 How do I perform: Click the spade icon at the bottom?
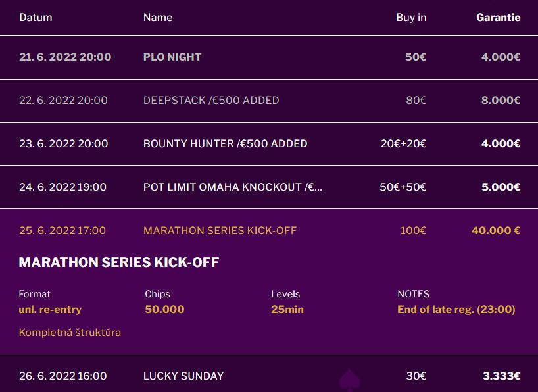348,381
